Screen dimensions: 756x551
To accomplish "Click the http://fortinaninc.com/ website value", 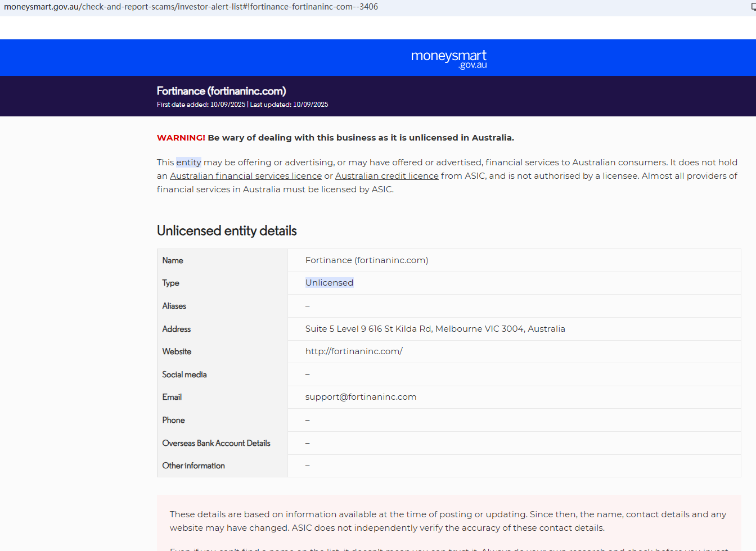I will click(354, 351).
